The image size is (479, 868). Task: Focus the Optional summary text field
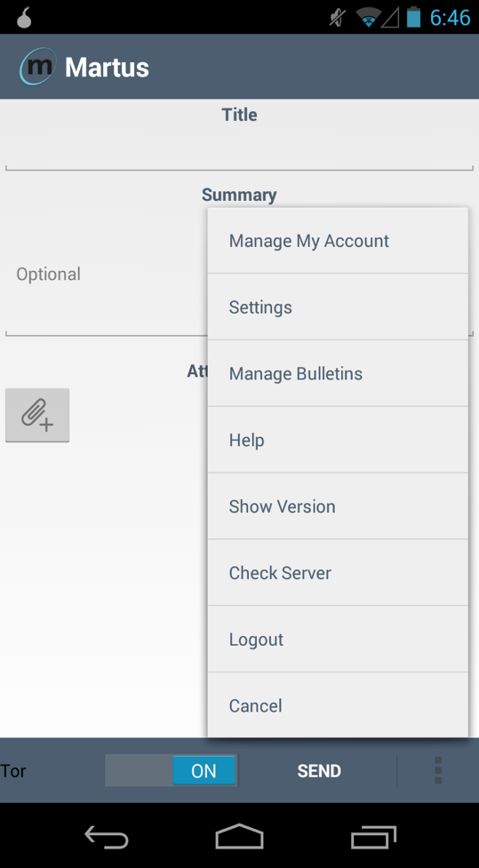[x=107, y=274]
